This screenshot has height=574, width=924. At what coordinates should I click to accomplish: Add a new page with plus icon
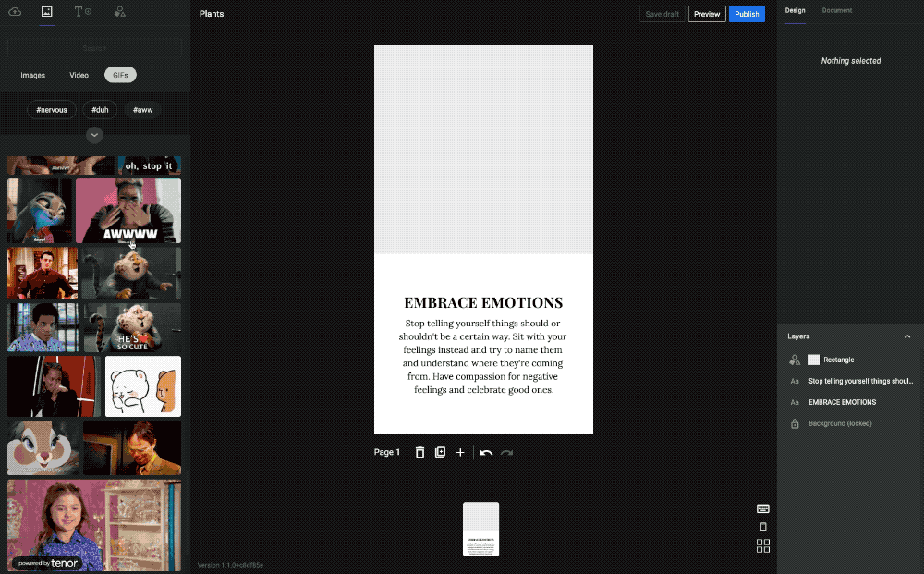pos(460,452)
